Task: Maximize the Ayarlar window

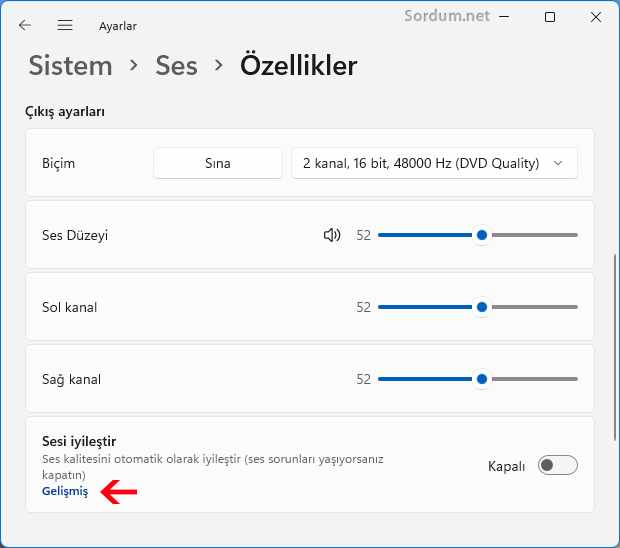Action: click(550, 17)
